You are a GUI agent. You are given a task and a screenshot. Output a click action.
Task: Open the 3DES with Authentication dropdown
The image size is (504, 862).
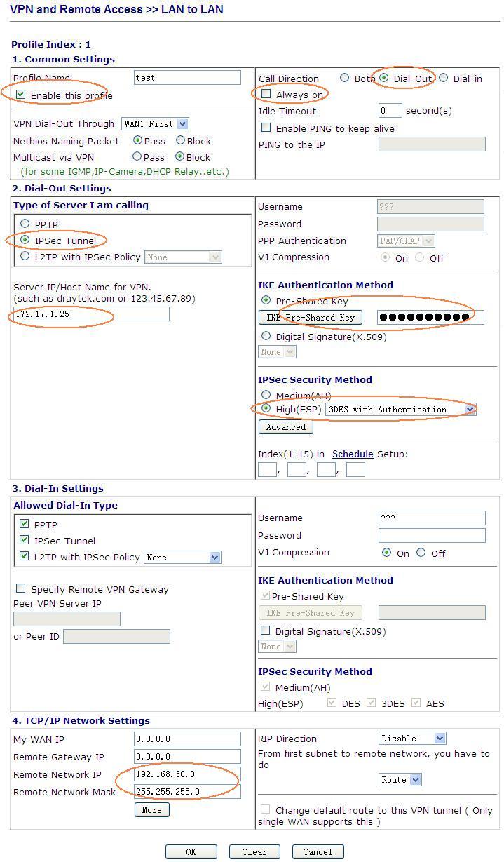tap(401, 409)
